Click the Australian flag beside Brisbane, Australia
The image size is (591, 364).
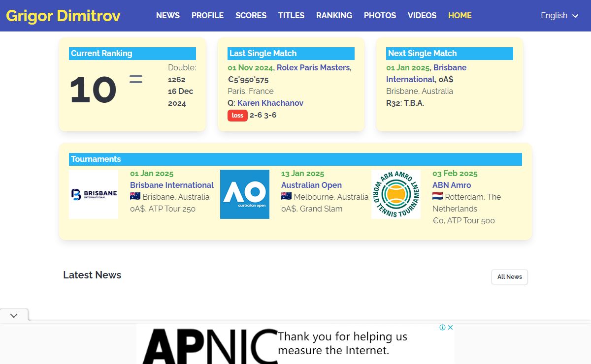pyautogui.click(x=135, y=196)
